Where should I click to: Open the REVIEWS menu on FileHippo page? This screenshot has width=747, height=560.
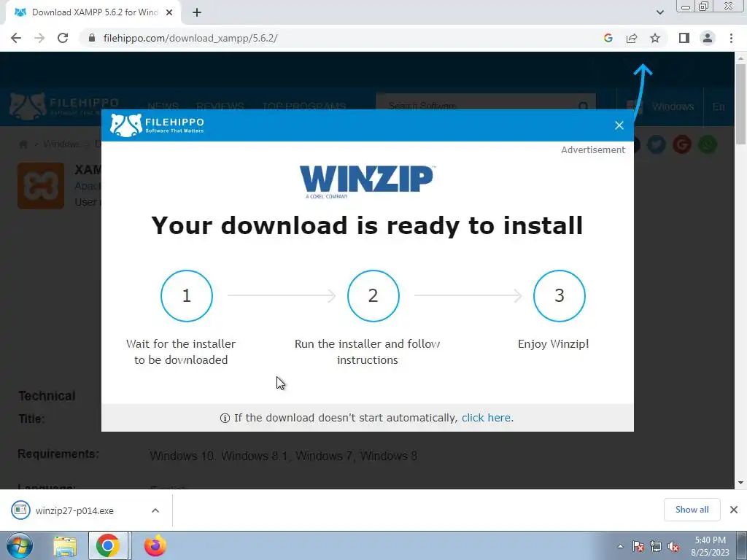click(x=220, y=106)
